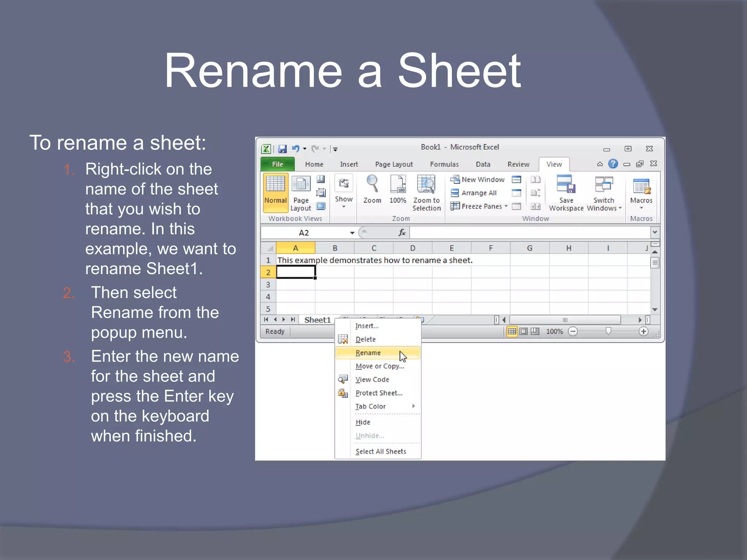Click cell A1 with example text

click(295, 260)
